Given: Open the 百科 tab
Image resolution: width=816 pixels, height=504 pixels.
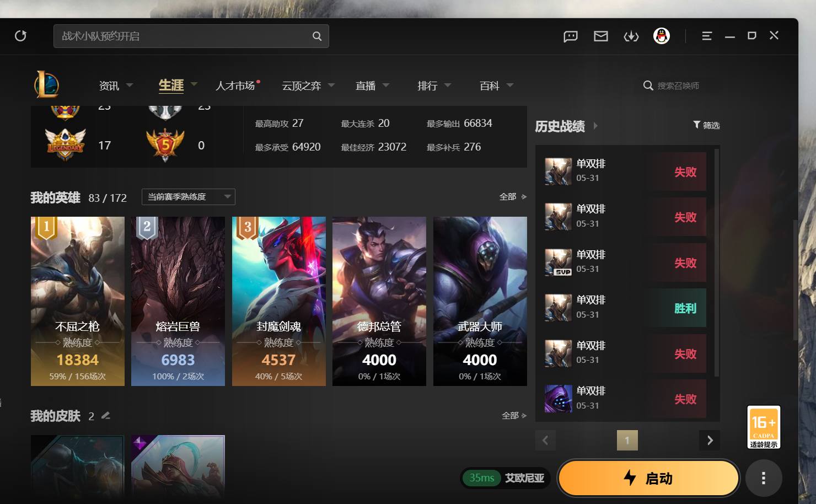Looking at the screenshot, I should click(490, 85).
